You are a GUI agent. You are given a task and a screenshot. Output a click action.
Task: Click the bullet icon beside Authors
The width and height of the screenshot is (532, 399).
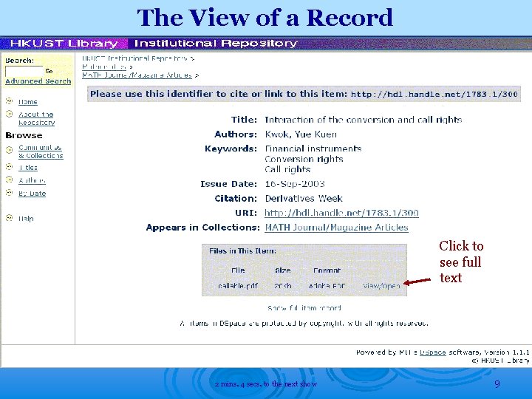tap(9, 180)
